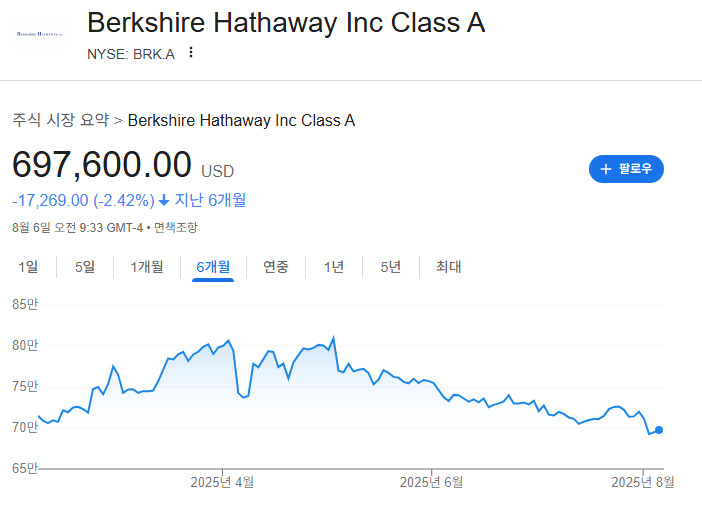Click the blue endpoint dot on the chart
This screenshot has width=702, height=505.
659,430
